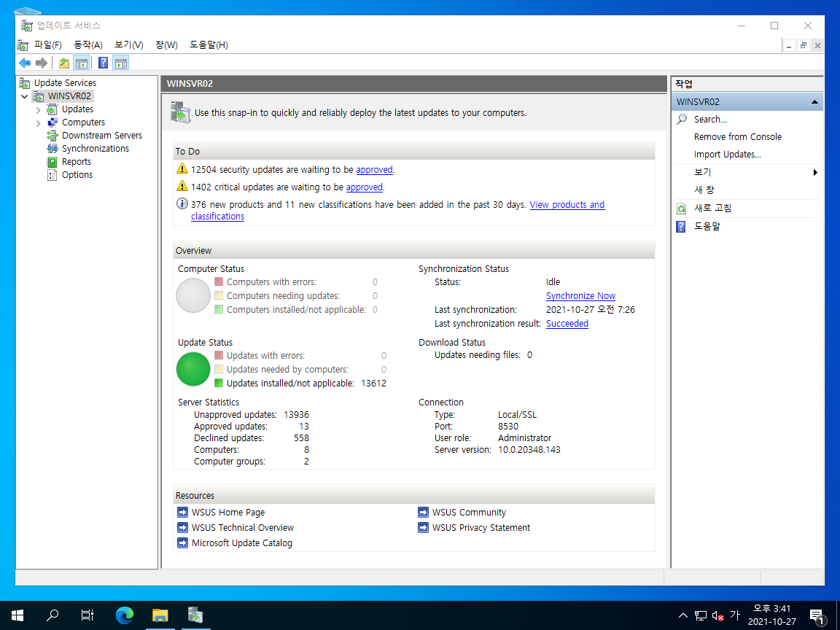Collapse the WINSVR02 actions section header
840x630 pixels.
point(814,102)
